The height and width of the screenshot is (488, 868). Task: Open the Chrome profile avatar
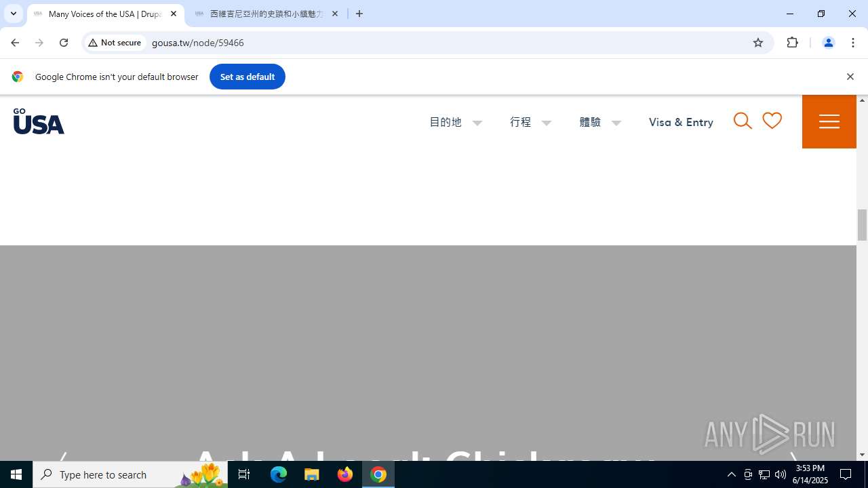click(x=828, y=43)
